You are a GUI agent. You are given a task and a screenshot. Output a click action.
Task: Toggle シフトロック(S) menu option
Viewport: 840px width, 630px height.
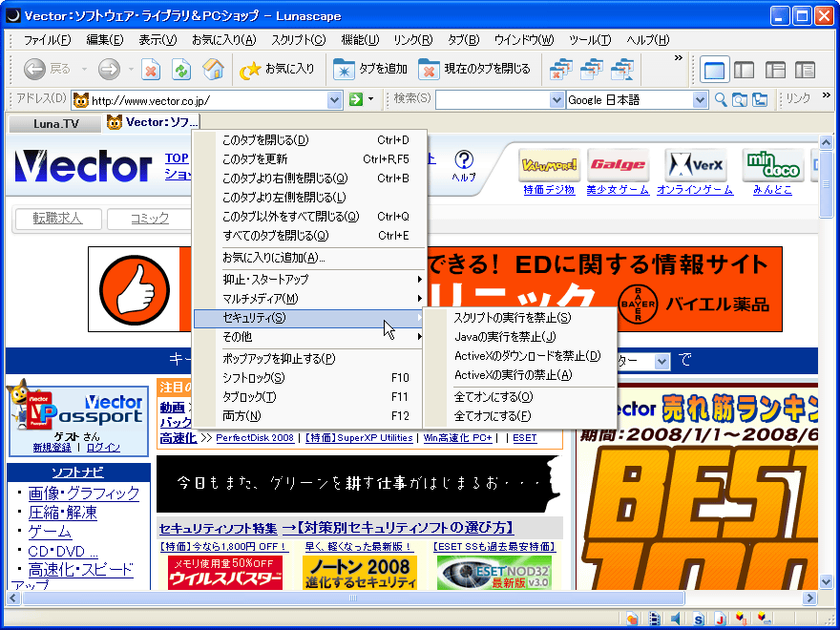coord(309,378)
